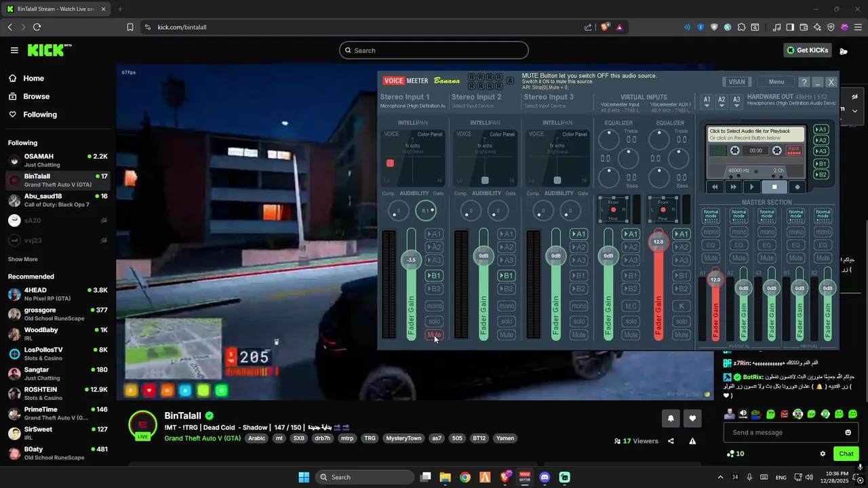Report stream via warning triangle icon
The height and width of the screenshot is (488, 868).
[692, 441]
